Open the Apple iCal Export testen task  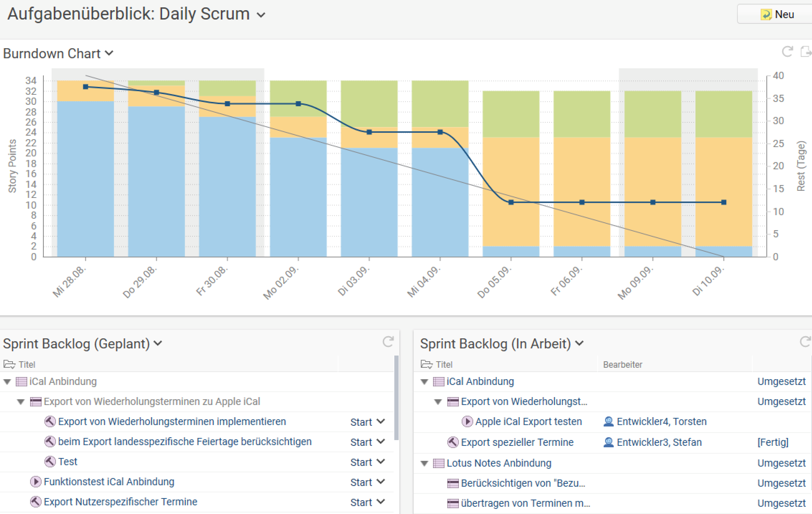(x=528, y=422)
